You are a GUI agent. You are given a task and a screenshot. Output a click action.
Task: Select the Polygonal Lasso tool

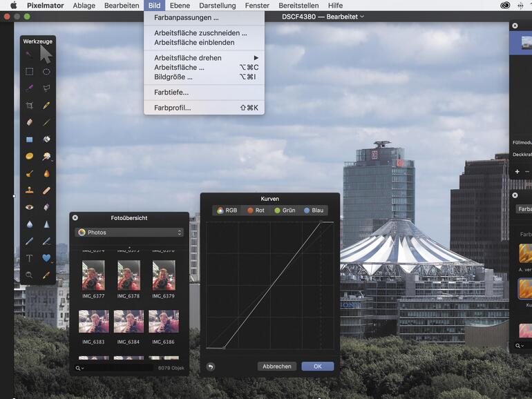pyautogui.click(x=46, y=88)
